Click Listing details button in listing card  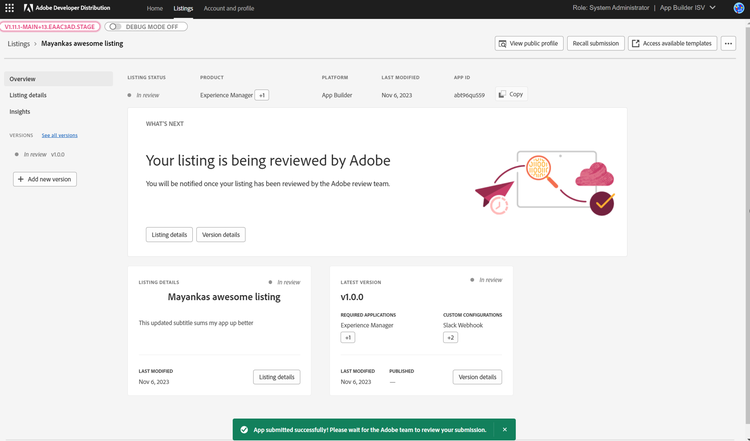click(x=276, y=377)
